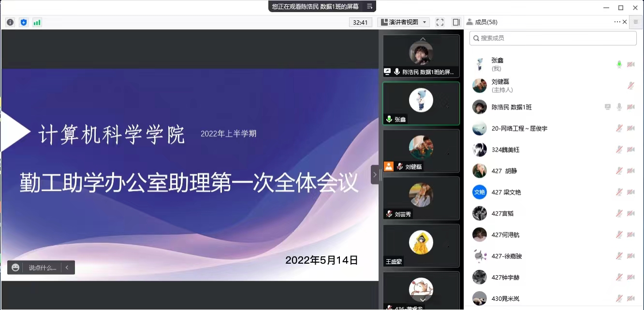Click the side panel layout icon

pyautogui.click(x=456, y=22)
